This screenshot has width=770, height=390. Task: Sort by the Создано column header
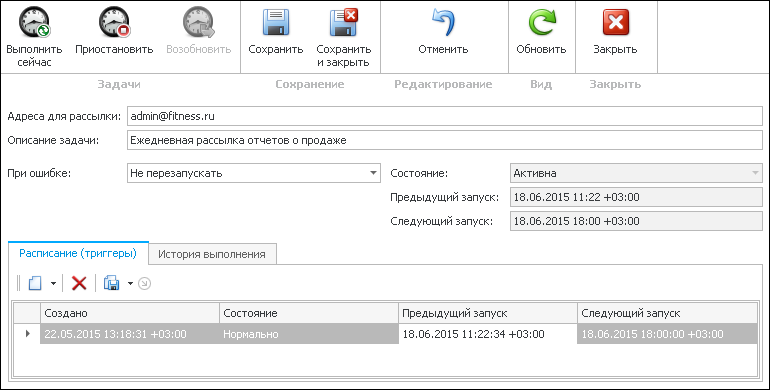tap(130, 313)
